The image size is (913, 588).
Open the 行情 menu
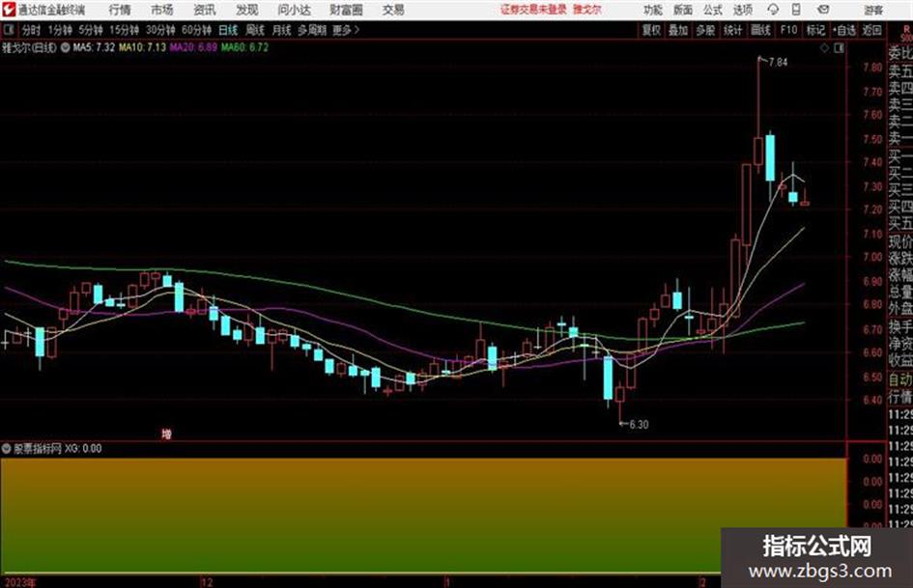[x=120, y=10]
